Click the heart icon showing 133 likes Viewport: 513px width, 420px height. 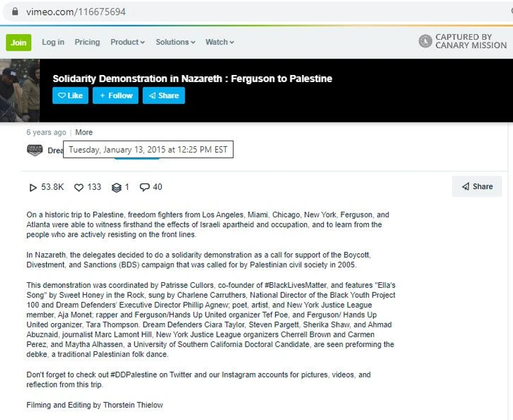tap(79, 187)
